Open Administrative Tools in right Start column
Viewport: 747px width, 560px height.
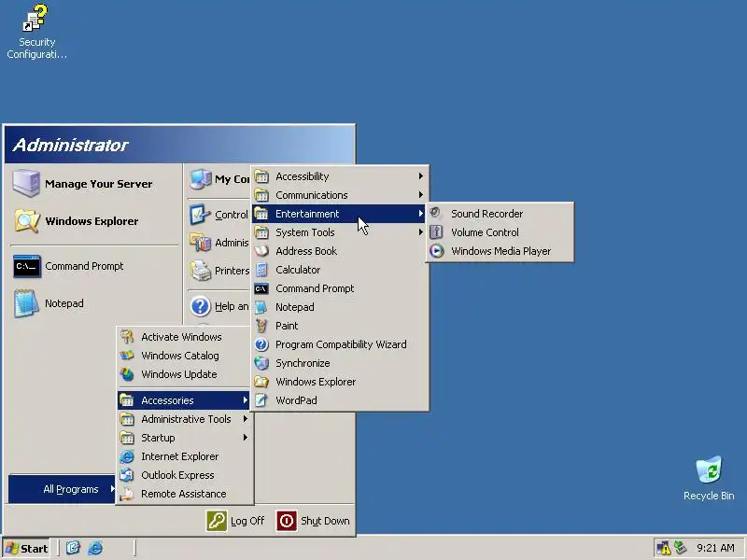[x=218, y=243]
